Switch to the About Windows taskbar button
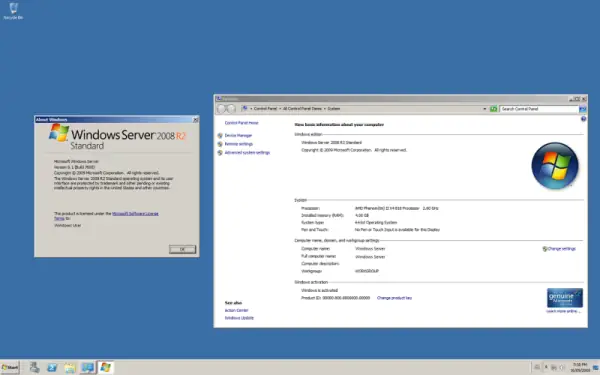The height and width of the screenshot is (375, 600). click(106, 368)
